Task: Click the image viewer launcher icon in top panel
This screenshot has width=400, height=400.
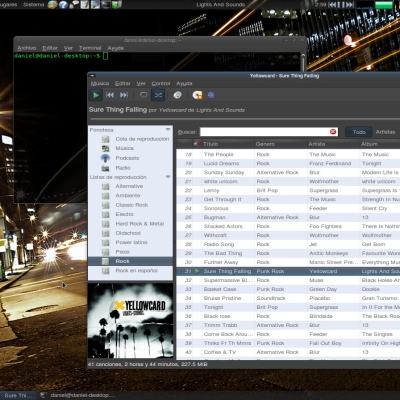Action: click(x=95, y=4)
